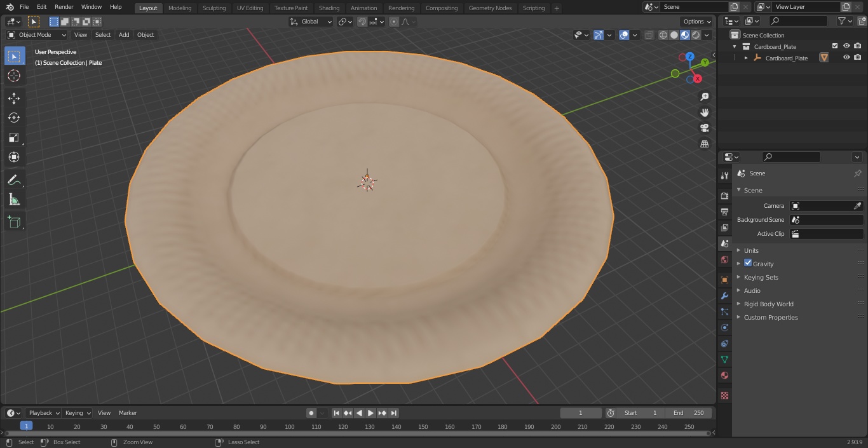
Task: Open the Texture properties tab
Action: [724, 395]
